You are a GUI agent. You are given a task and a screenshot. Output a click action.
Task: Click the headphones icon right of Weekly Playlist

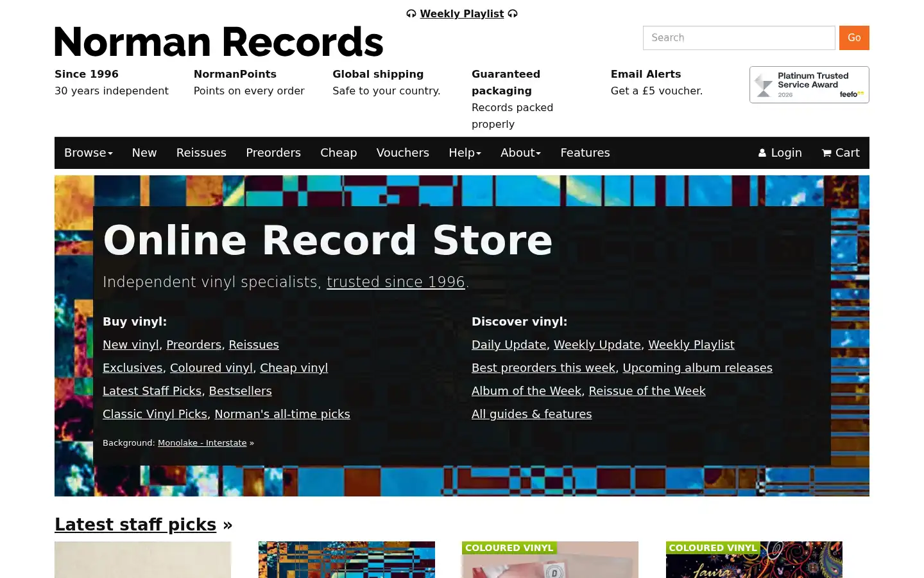513,13
